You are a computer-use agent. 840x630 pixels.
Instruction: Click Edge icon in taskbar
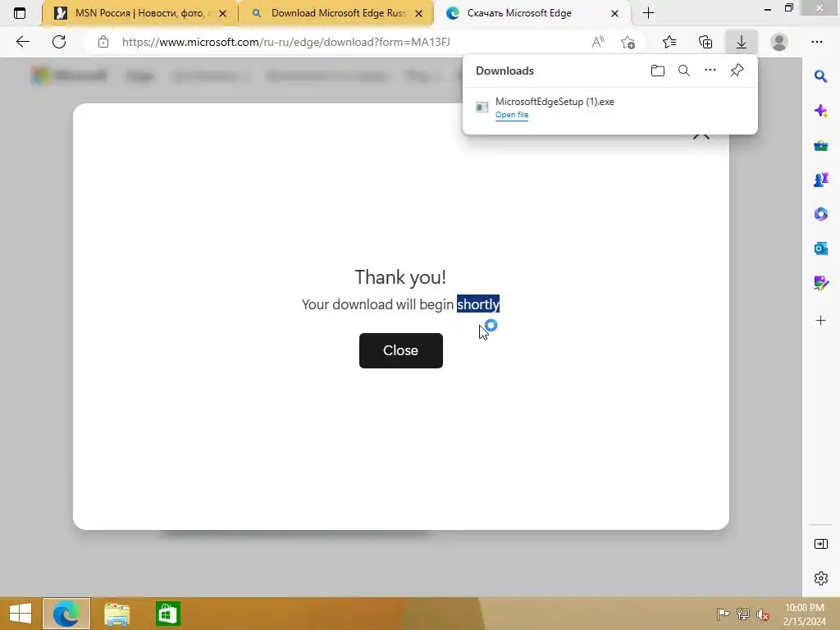pos(66,614)
